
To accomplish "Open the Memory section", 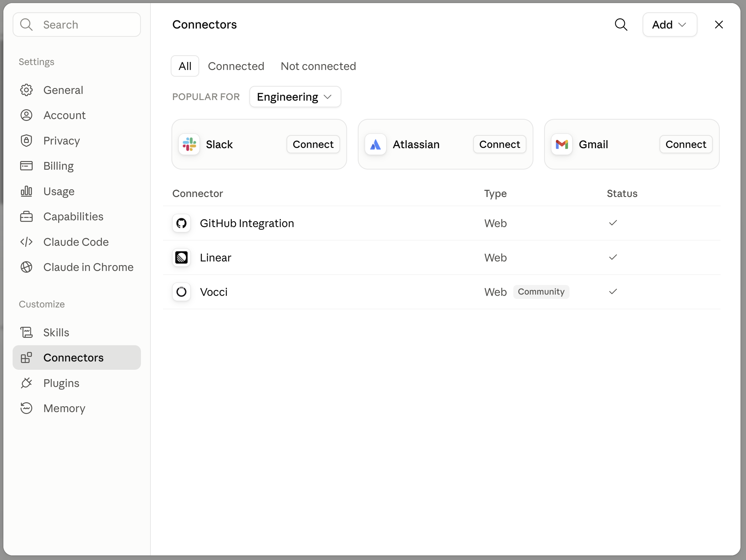I will click(77, 408).
